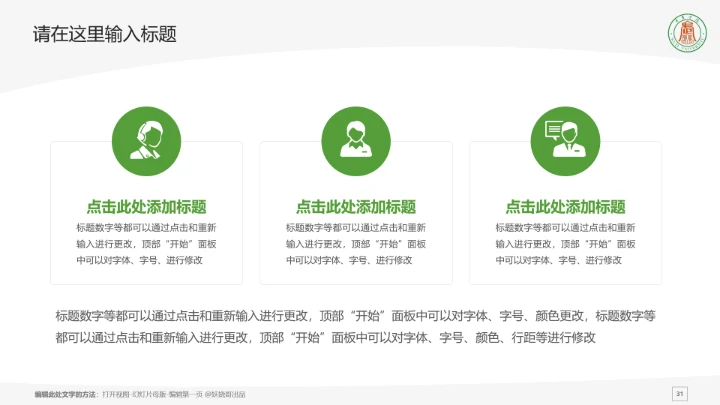This screenshot has width=720, height=405.
Task: Click the slide number 31 box
Action: (680, 394)
